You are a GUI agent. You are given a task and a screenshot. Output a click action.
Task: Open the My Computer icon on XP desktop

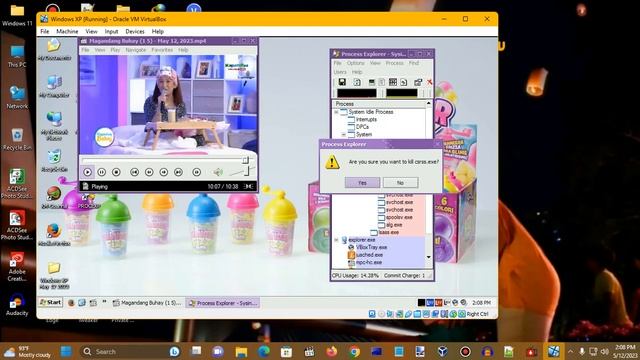pos(54,87)
